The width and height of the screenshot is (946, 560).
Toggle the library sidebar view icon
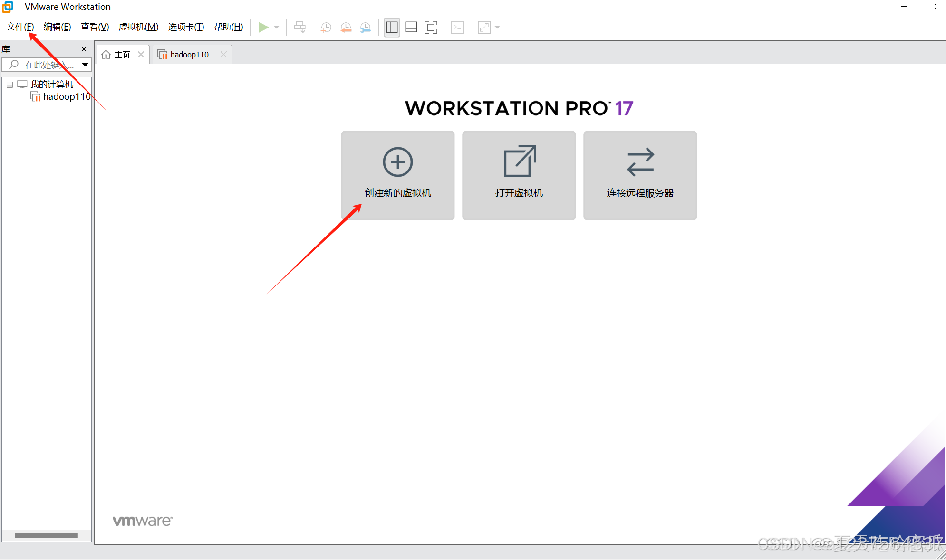coord(392,27)
